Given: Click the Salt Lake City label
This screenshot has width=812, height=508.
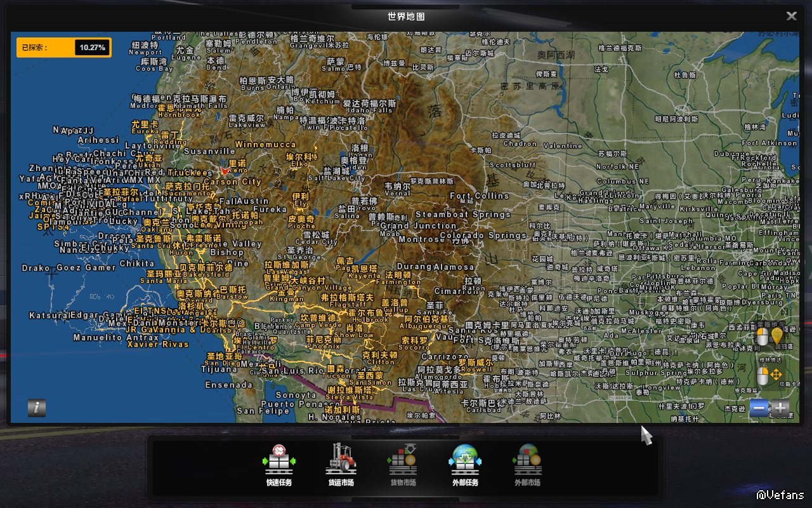Looking at the screenshot, I should (336, 178).
